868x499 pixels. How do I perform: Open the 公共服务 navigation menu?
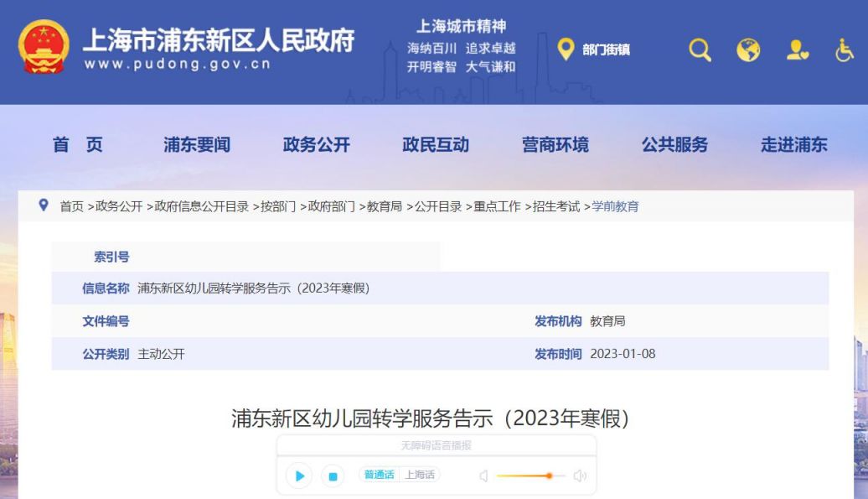pos(676,144)
